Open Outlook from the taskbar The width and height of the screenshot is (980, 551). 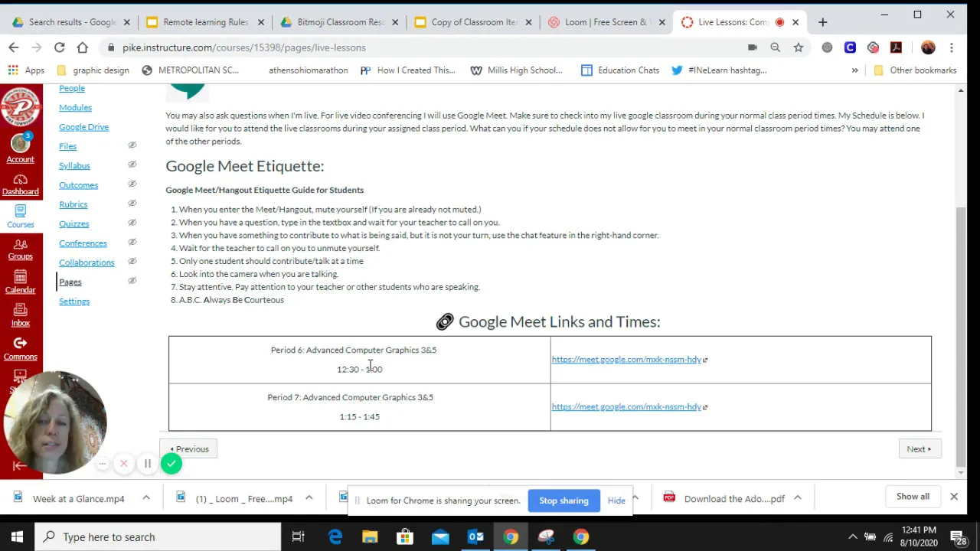(475, 536)
